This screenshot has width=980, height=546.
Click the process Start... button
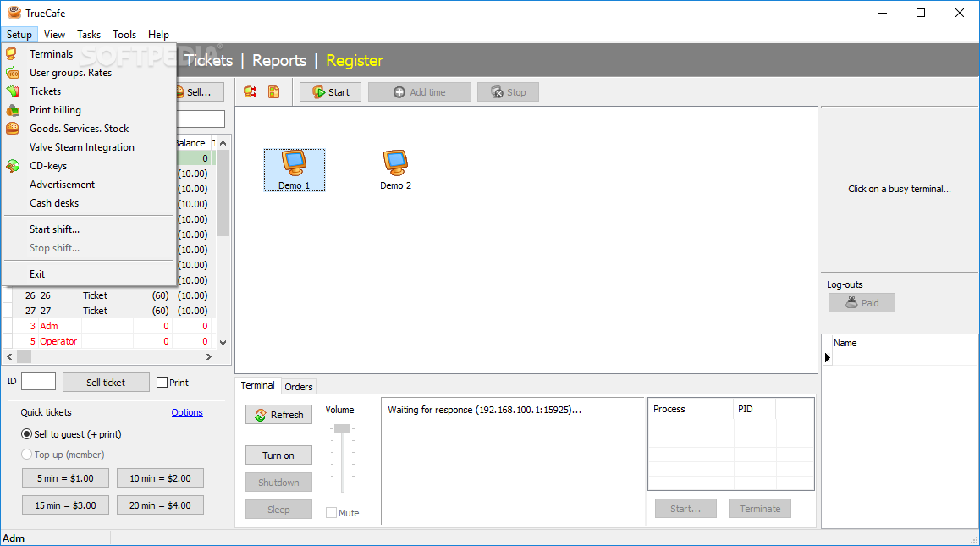[x=685, y=509]
